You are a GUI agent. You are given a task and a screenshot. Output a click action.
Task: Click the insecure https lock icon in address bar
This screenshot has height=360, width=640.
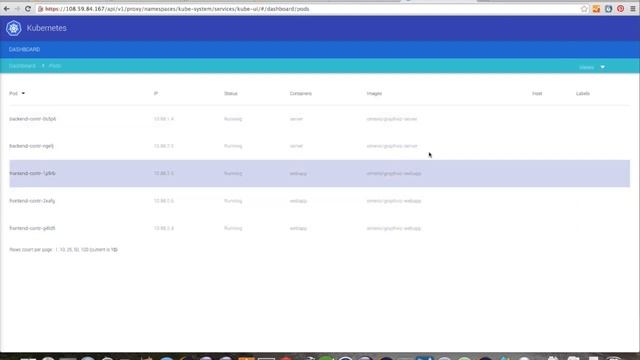coord(40,9)
